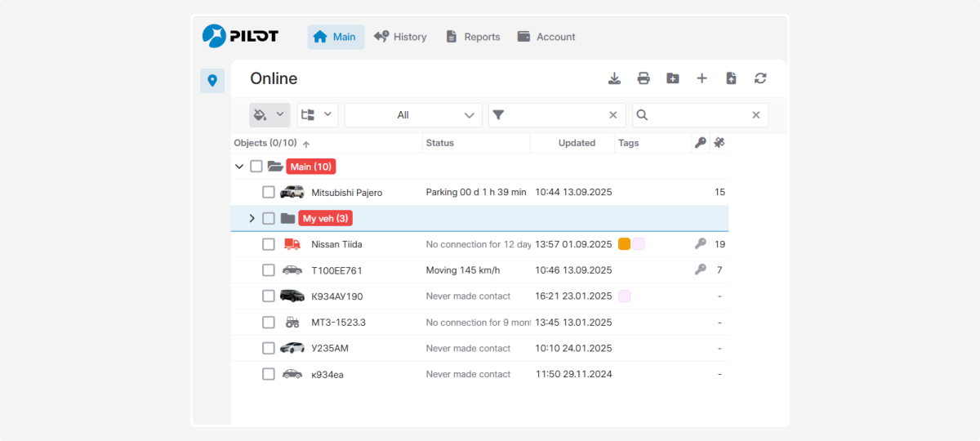
Task: Check the Mitsubishi Pajero checkbox
Action: pos(269,193)
